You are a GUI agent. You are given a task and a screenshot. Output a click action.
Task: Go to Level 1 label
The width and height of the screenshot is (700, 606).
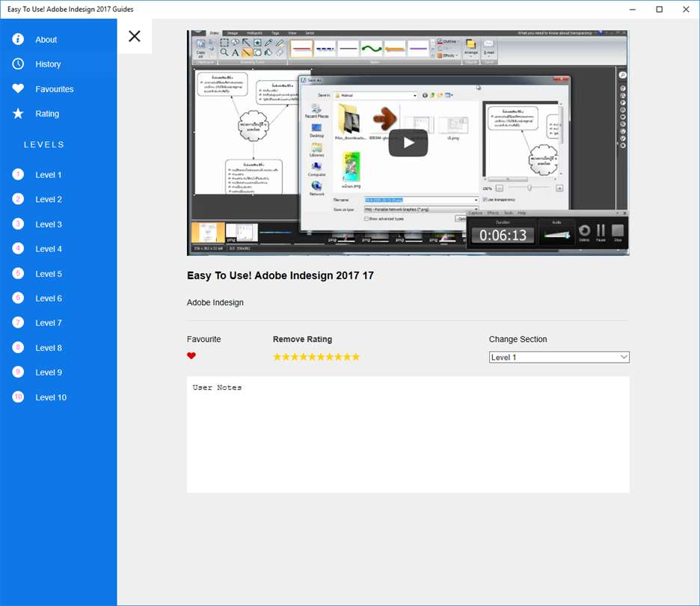(x=48, y=175)
